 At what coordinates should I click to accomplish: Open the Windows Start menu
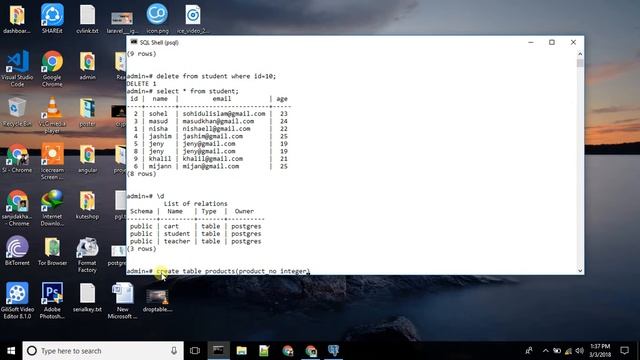[11, 351]
